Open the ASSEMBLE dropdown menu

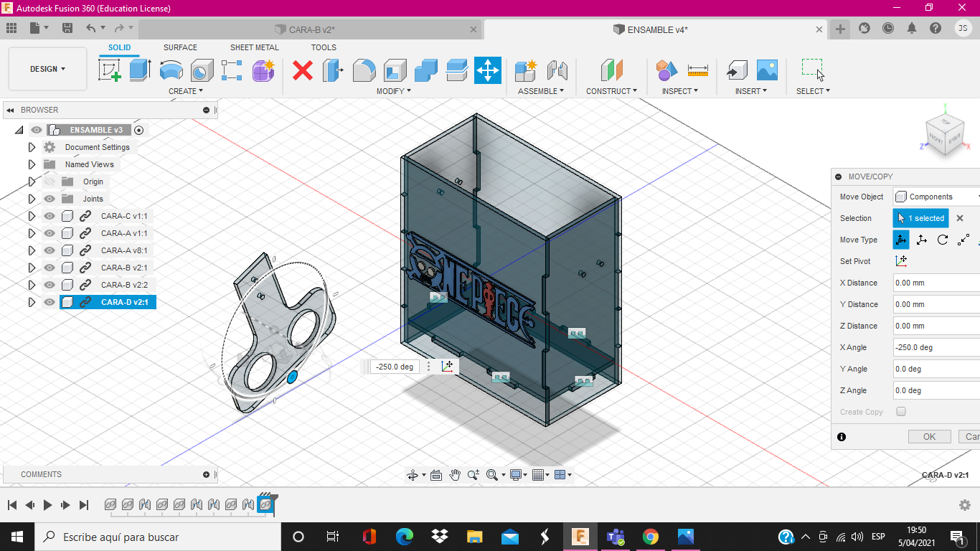pos(541,91)
